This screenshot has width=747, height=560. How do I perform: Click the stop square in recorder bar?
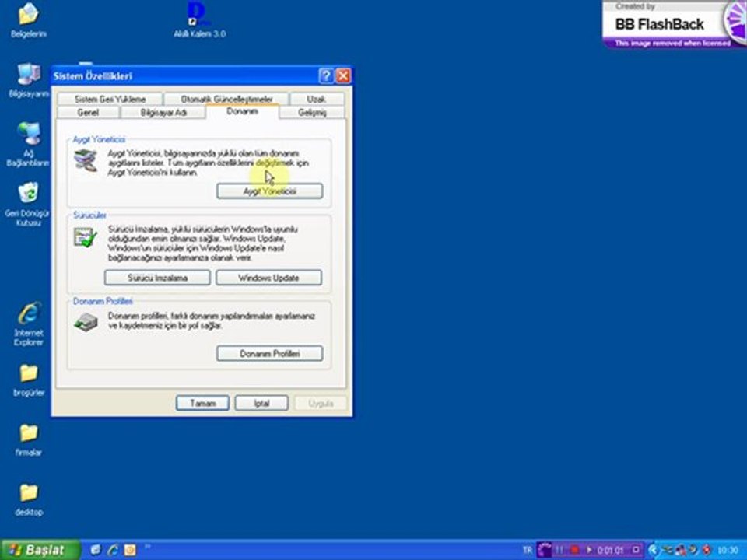[636, 550]
